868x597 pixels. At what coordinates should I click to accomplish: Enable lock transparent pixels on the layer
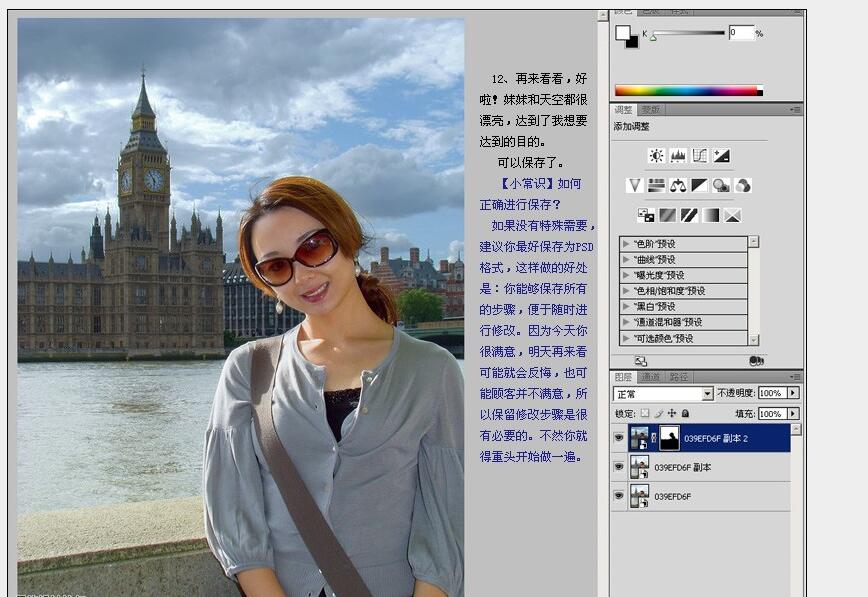[x=645, y=413]
